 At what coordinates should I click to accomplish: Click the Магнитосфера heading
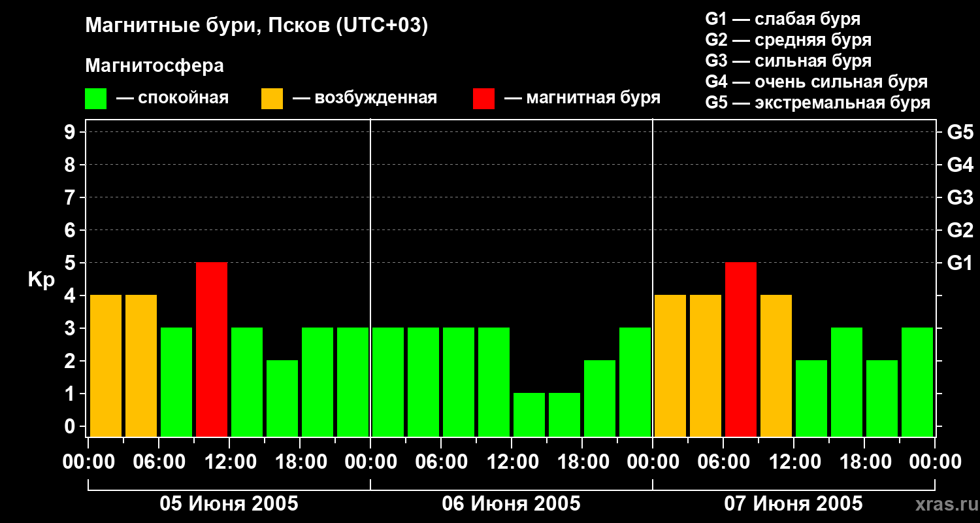pyautogui.click(x=154, y=66)
